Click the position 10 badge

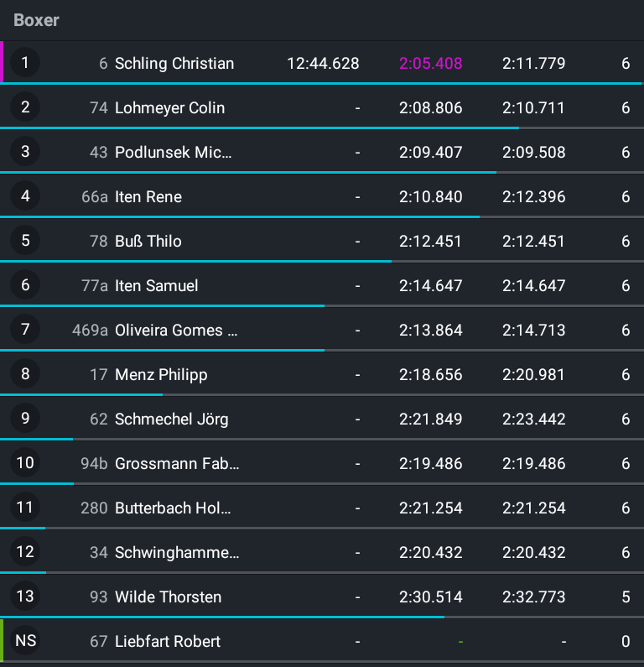pyautogui.click(x=25, y=463)
